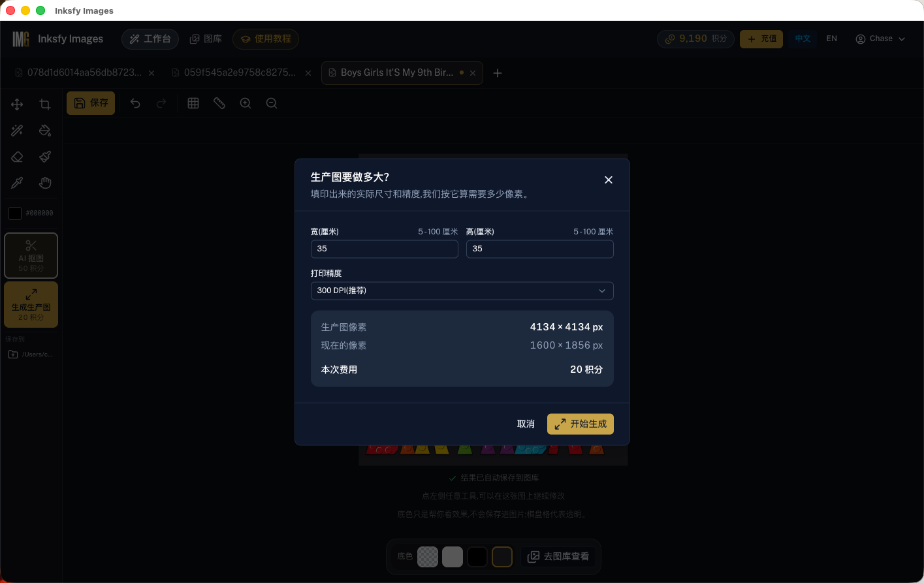
Task: Switch language to 中文
Action: pyautogui.click(x=803, y=39)
